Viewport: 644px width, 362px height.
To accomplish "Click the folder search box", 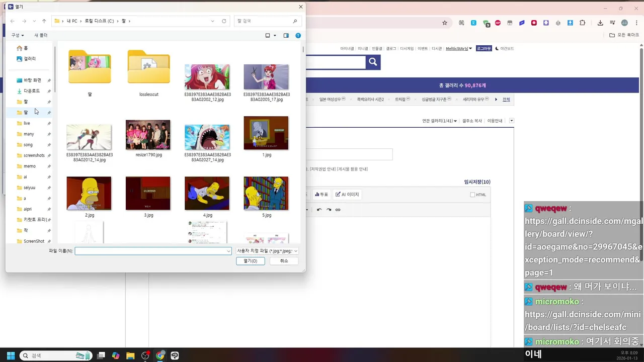I will (x=267, y=21).
